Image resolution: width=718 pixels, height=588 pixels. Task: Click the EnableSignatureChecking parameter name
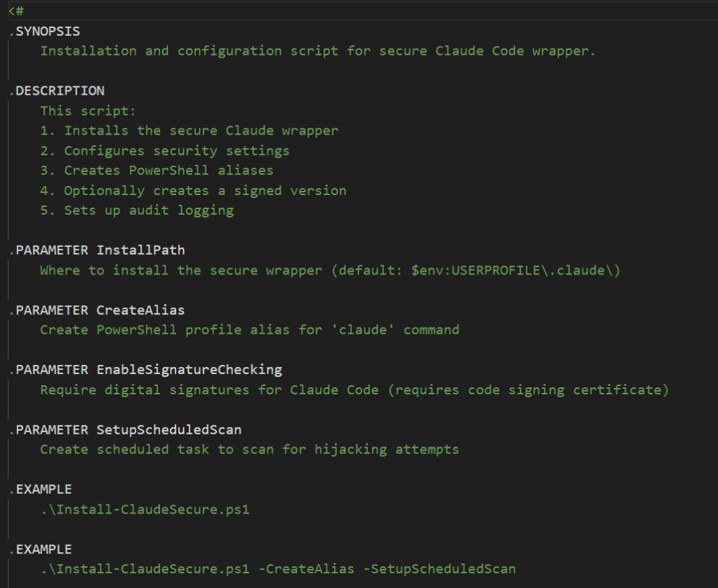[x=189, y=370]
